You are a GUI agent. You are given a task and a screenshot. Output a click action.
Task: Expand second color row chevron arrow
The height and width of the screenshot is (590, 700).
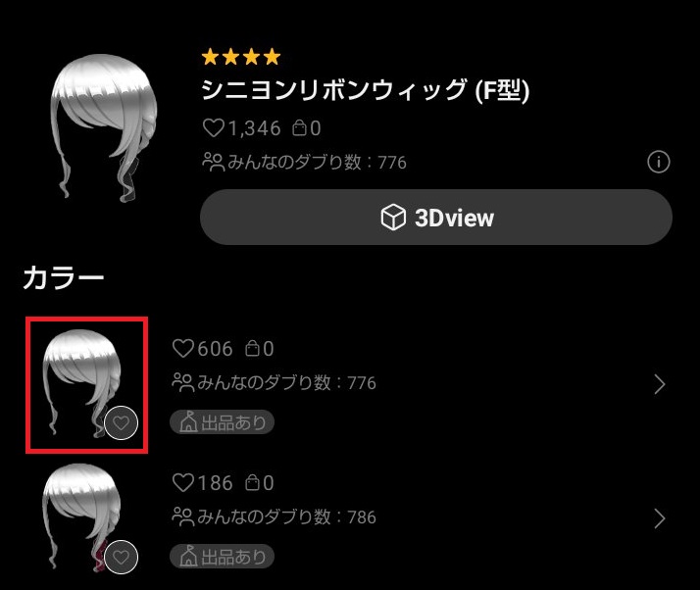[x=660, y=518]
